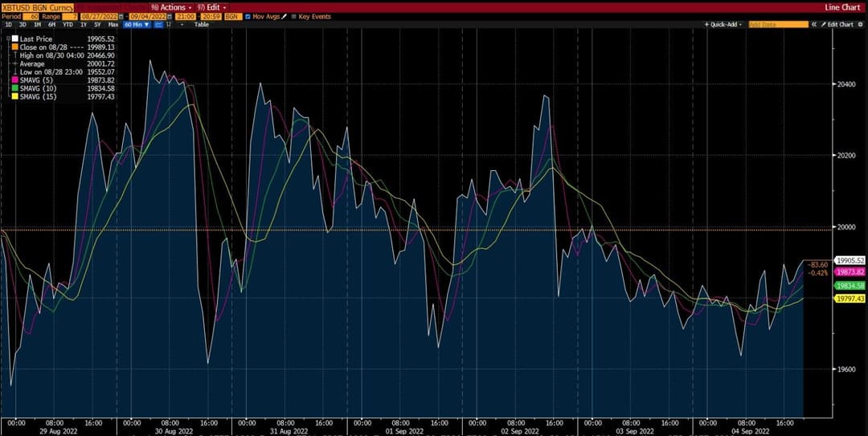The width and height of the screenshot is (868, 436).
Task: Select the candlestick chart style icon
Action: point(168,25)
